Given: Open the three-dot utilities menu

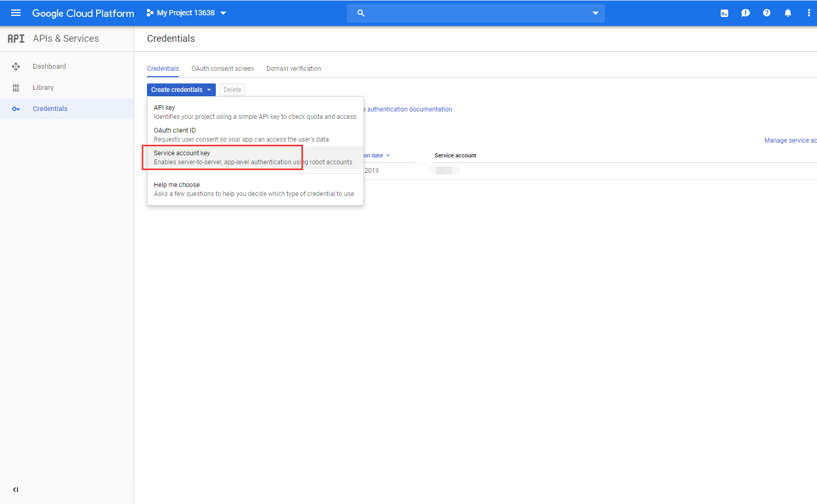Looking at the screenshot, I should click(809, 13).
